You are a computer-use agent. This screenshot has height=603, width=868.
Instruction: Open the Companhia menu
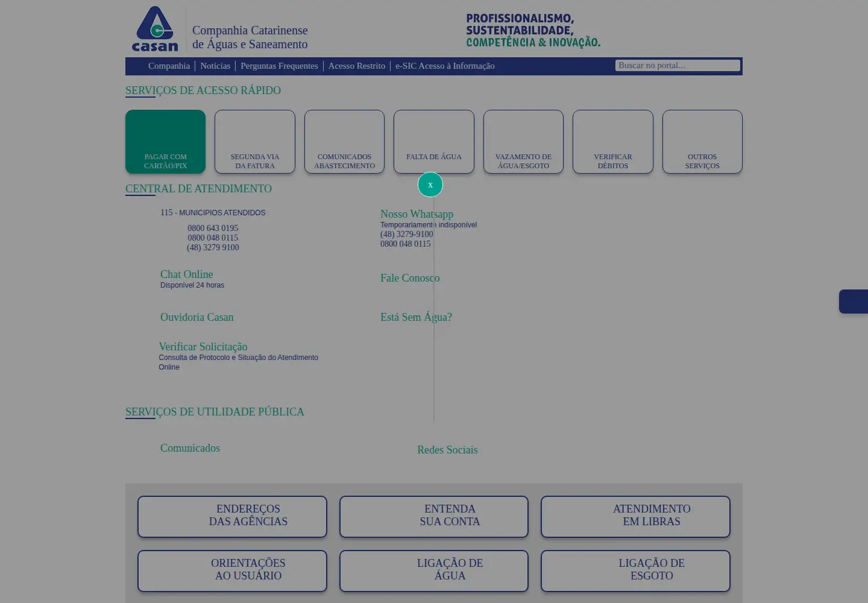point(169,66)
